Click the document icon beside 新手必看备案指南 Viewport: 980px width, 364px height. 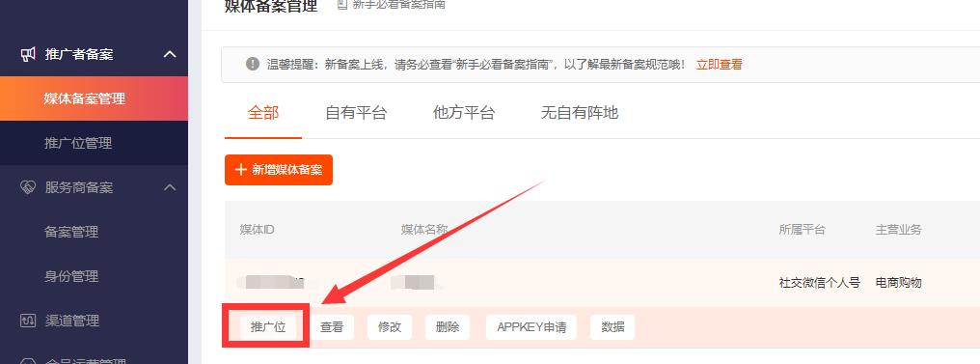click(x=341, y=5)
